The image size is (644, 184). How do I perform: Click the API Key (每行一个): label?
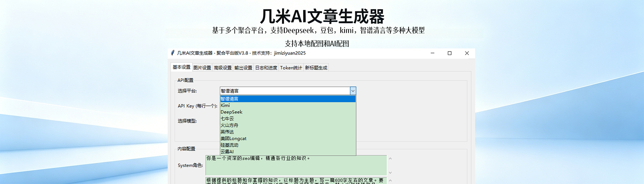[197, 106]
